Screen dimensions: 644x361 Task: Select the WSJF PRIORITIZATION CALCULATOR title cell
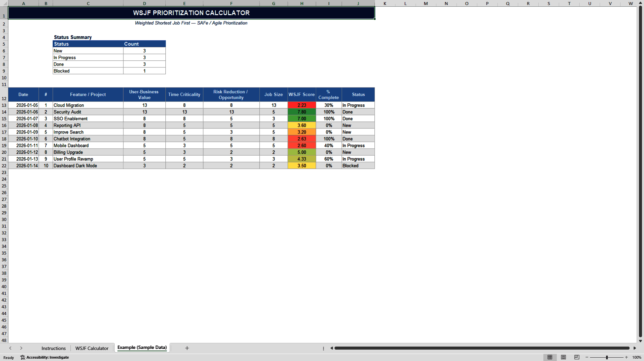coord(191,13)
